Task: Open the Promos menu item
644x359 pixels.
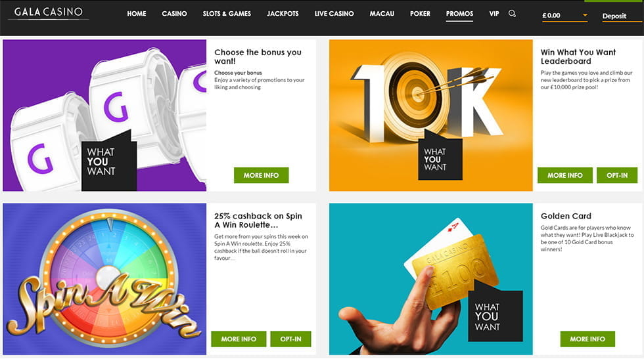Action: point(459,14)
